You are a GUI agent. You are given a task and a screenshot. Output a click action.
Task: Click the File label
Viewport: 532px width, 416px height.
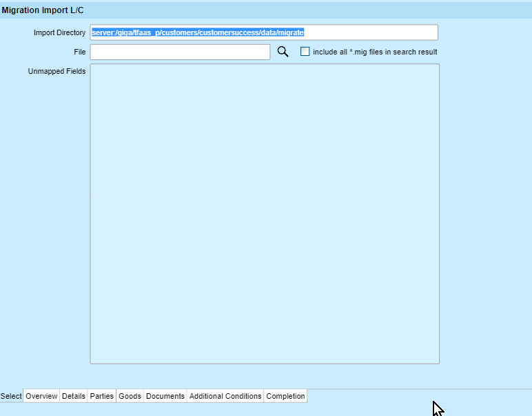point(80,52)
